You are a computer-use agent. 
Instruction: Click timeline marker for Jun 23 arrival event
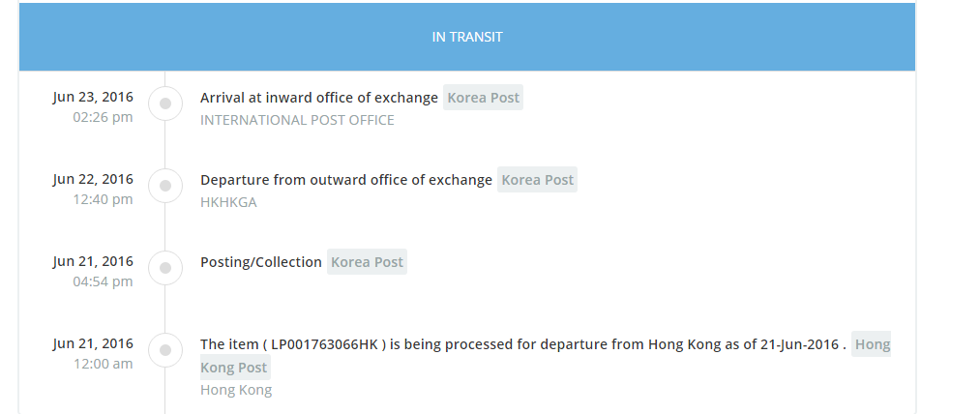coord(165,102)
